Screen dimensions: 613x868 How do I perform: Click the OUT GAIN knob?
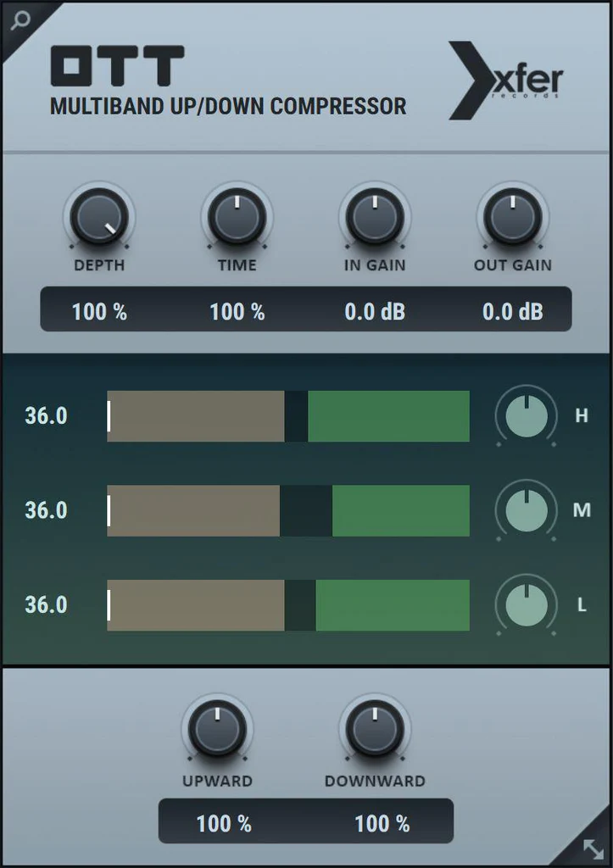coord(513,217)
